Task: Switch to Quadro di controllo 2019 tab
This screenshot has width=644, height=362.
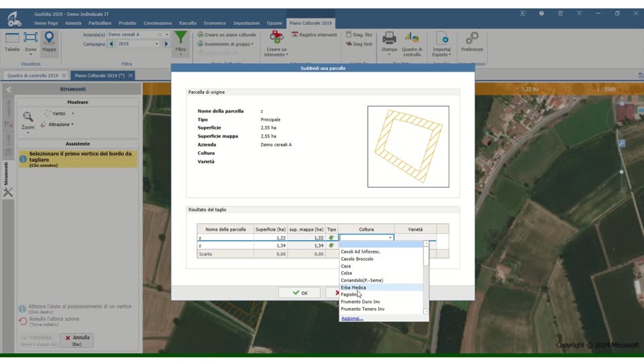Action: (32, 76)
